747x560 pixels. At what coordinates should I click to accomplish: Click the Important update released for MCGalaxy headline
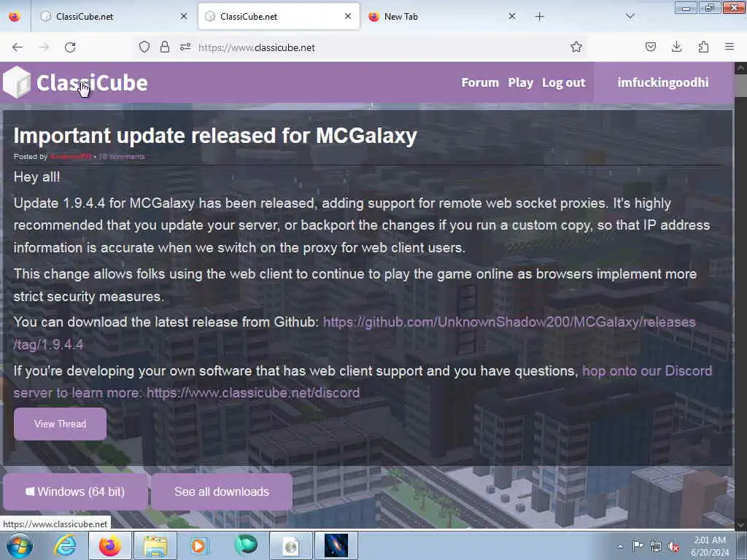[x=215, y=136]
